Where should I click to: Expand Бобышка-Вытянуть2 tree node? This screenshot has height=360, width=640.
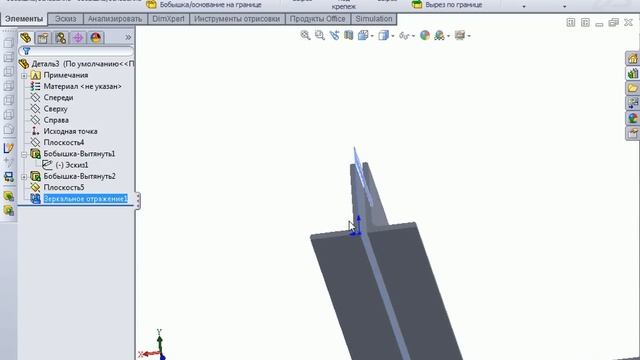tap(24, 177)
